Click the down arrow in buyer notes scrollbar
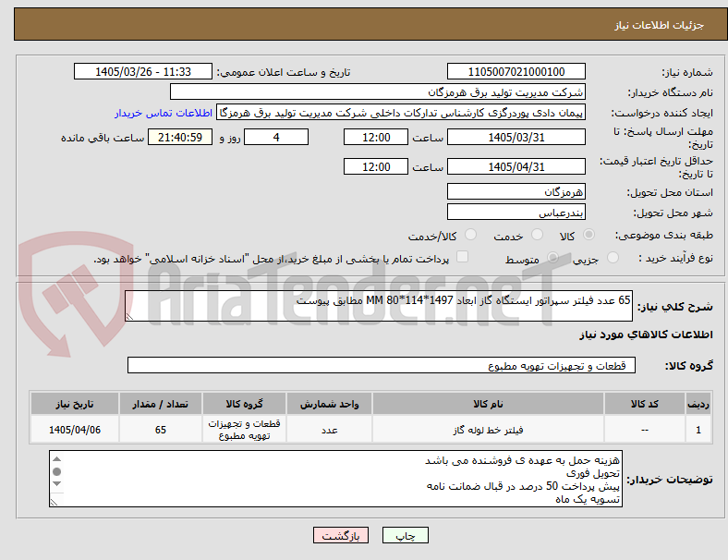Image resolution: width=728 pixels, height=560 pixels. coord(56,484)
